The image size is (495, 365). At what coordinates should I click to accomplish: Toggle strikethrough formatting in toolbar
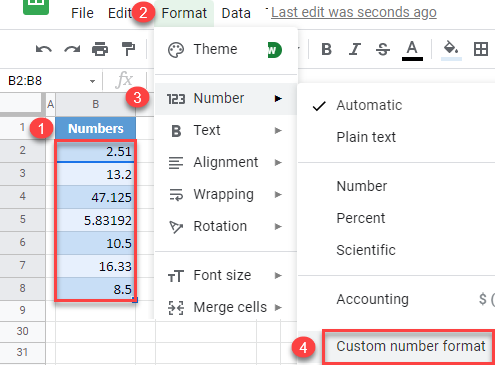click(383, 49)
